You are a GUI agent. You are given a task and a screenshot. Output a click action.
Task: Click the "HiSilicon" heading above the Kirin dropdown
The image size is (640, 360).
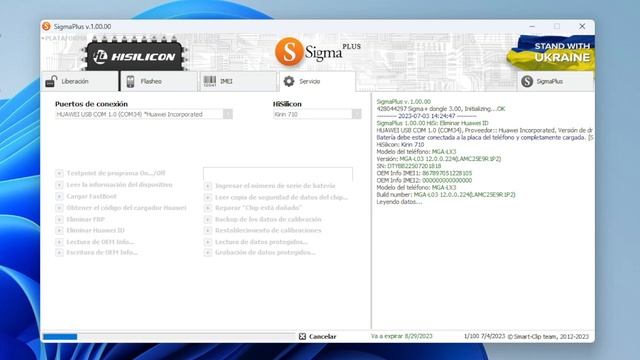[287, 104]
